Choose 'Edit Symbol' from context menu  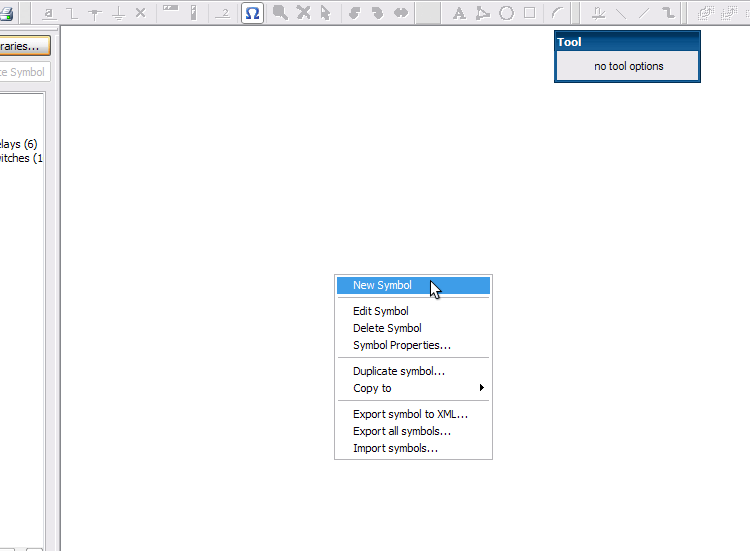[380, 311]
